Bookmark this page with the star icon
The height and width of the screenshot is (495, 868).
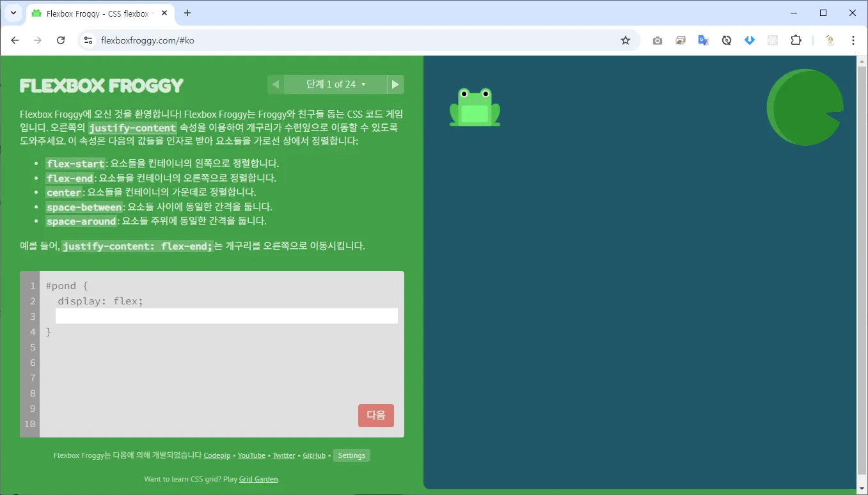(626, 40)
